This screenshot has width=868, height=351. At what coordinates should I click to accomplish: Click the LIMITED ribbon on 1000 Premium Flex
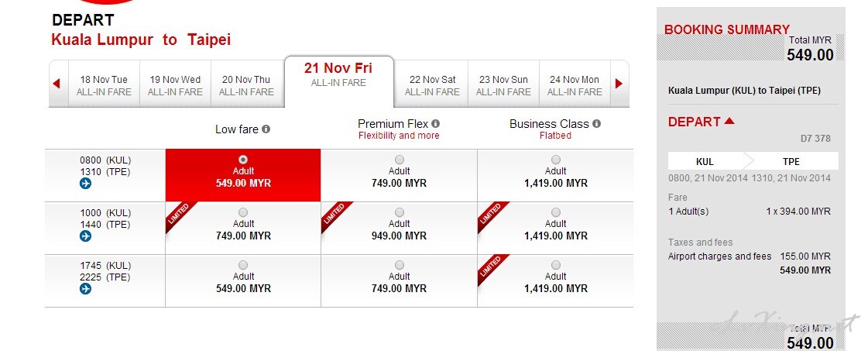(334, 215)
